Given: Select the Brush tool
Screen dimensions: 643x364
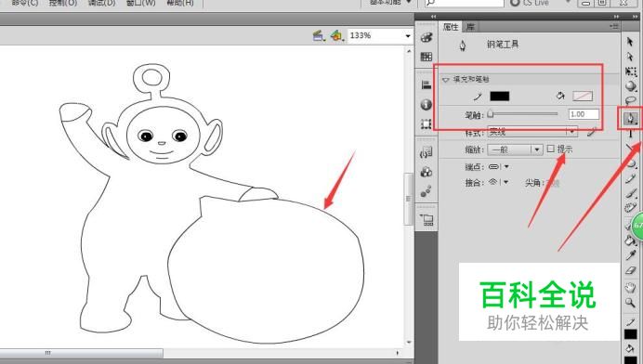Looking at the screenshot, I should click(x=631, y=193).
